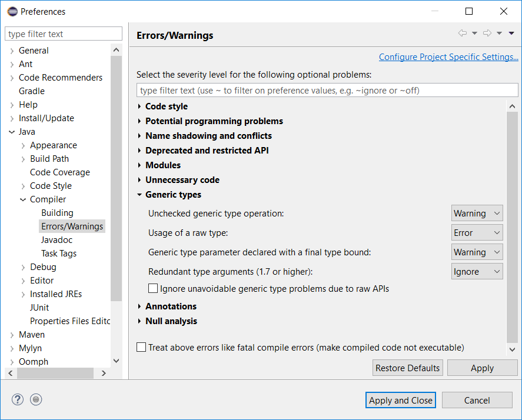Open the forward history dropdown arrow

coord(500,33)
